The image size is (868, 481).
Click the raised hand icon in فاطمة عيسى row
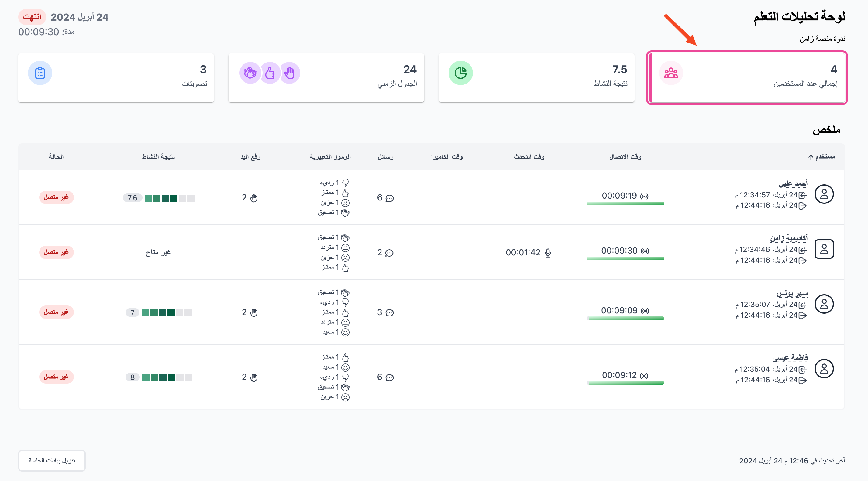coord(254,378)
